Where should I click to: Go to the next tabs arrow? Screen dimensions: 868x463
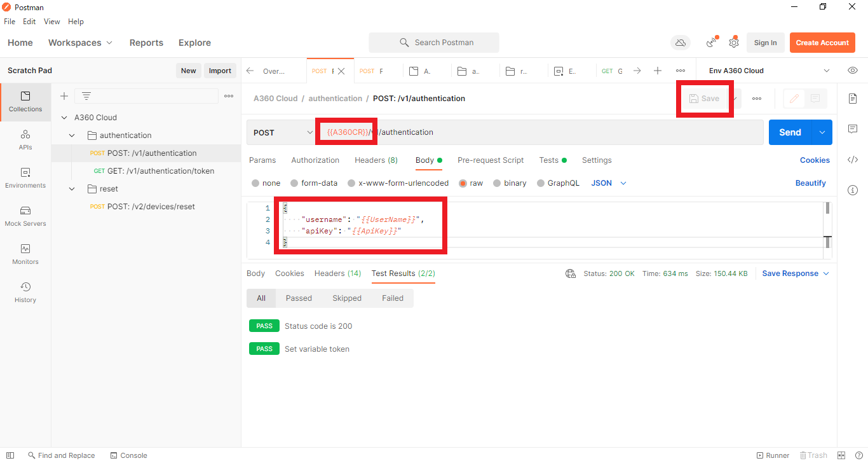[x=637, y=71]
